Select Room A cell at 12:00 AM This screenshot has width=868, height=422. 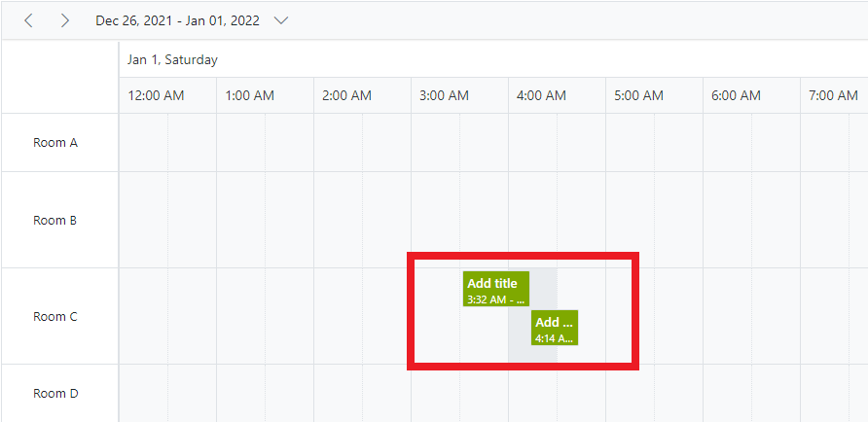(x=144, y=143)
